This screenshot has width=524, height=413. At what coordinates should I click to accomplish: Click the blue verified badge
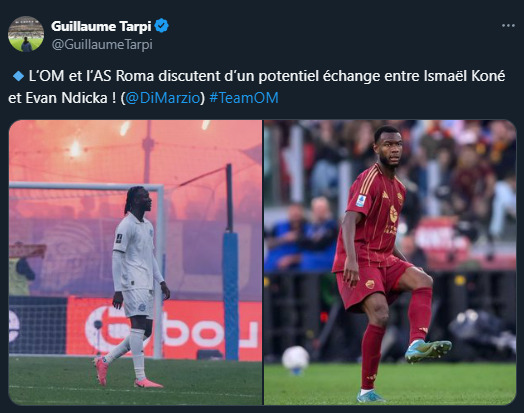click(162, 26)
